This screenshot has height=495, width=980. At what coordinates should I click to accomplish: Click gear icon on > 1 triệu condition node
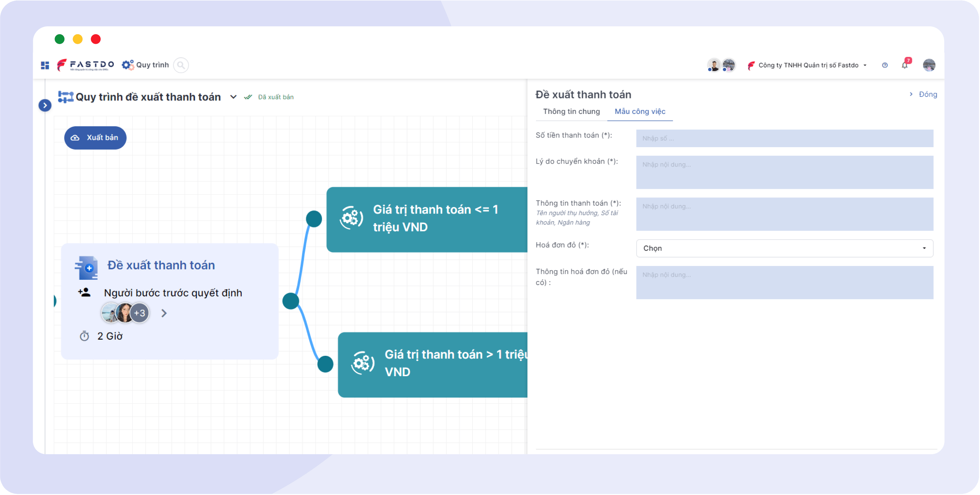(363, 363)
